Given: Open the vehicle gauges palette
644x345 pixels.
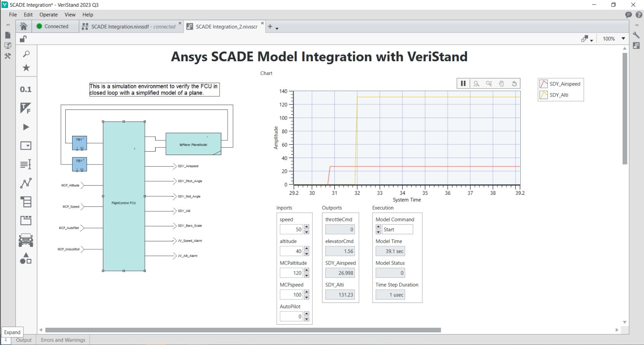Looking at the screenshot, I should (x=26, y=240).
